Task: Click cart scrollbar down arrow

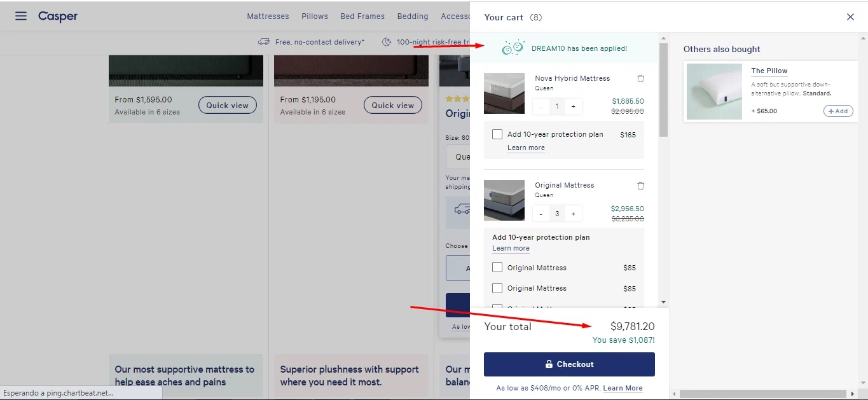Action: [x=664, y=302]
